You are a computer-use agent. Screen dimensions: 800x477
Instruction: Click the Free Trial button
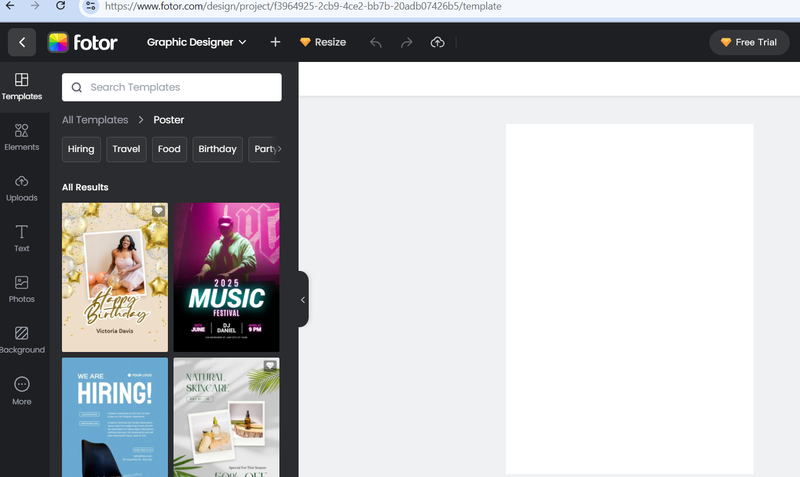click(x=749, y=42)
